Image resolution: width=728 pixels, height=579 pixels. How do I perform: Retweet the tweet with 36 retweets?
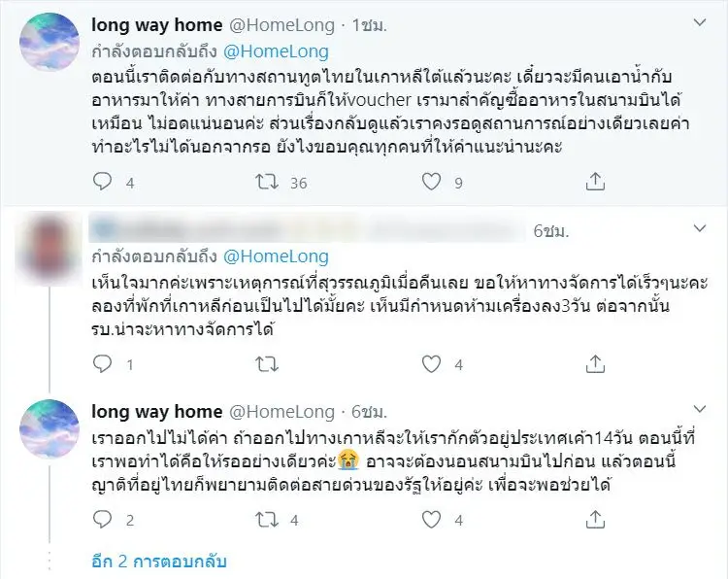[x=264, y=181]
